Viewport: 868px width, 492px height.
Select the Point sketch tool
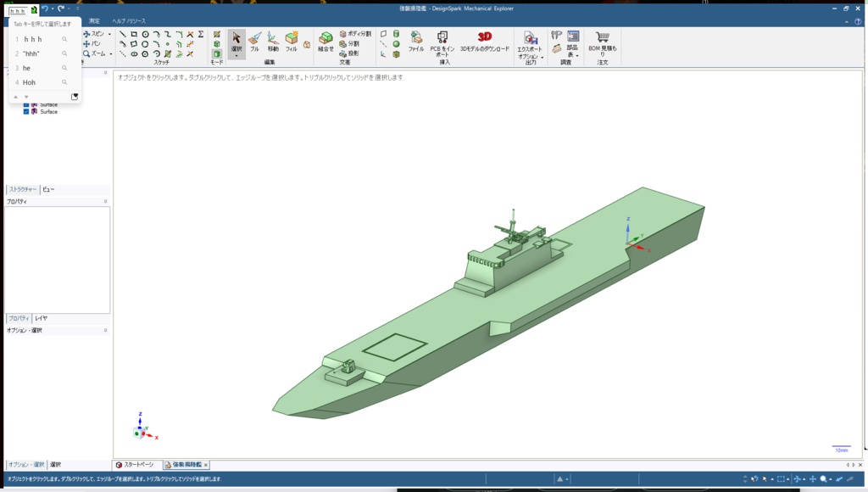pos(168,44)
